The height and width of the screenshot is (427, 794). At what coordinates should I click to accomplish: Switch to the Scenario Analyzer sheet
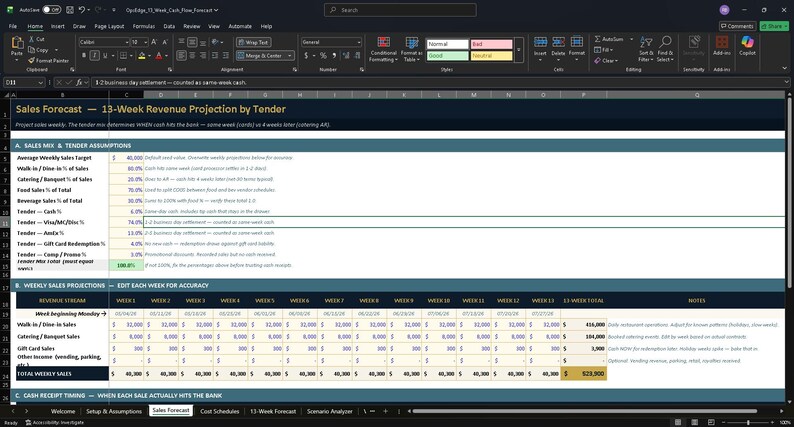[330, 411]
